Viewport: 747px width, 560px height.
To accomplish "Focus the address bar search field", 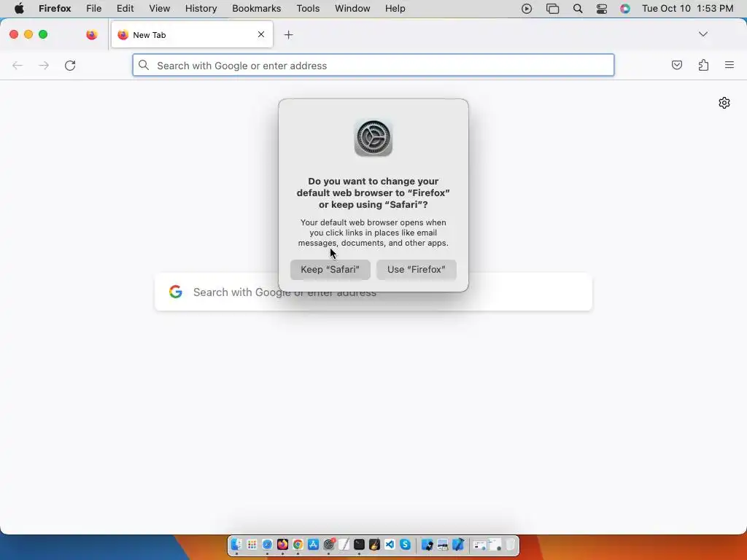I will 373,65.
